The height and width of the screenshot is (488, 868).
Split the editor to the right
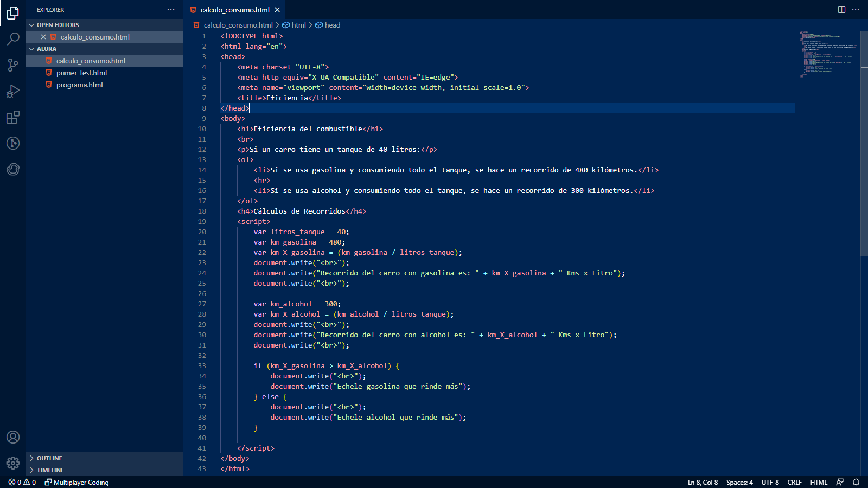coord(841,10)
